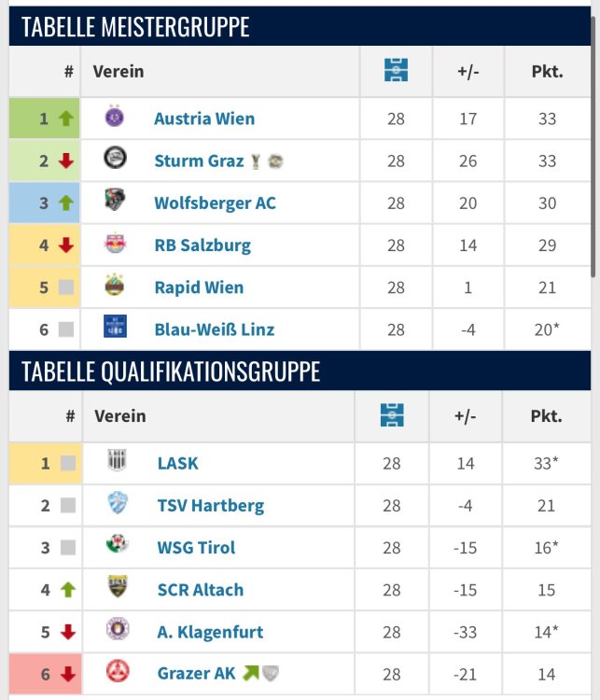Click the Rapid Wien crest

[116, 287]
